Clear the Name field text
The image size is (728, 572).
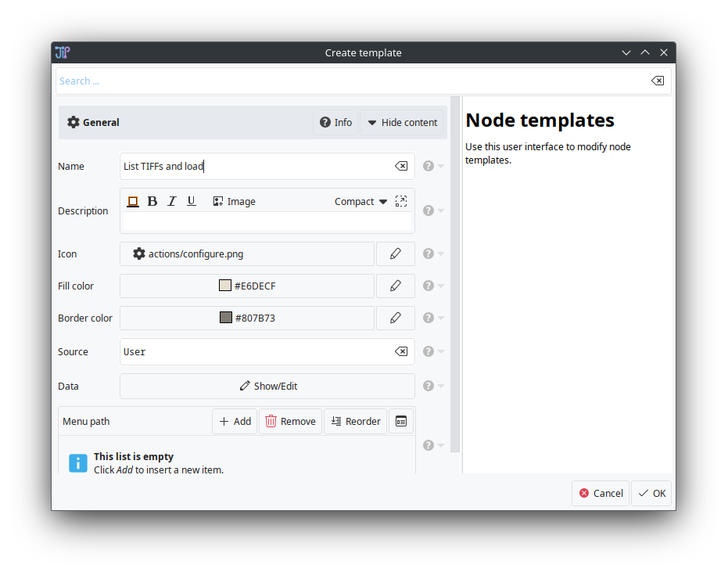coord(401,166)
